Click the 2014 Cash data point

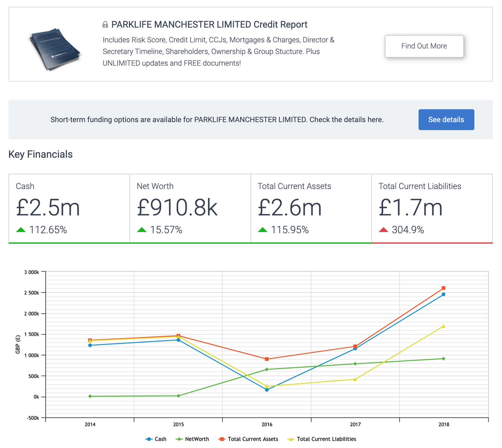pyautogui.click(x=90, y=345)
